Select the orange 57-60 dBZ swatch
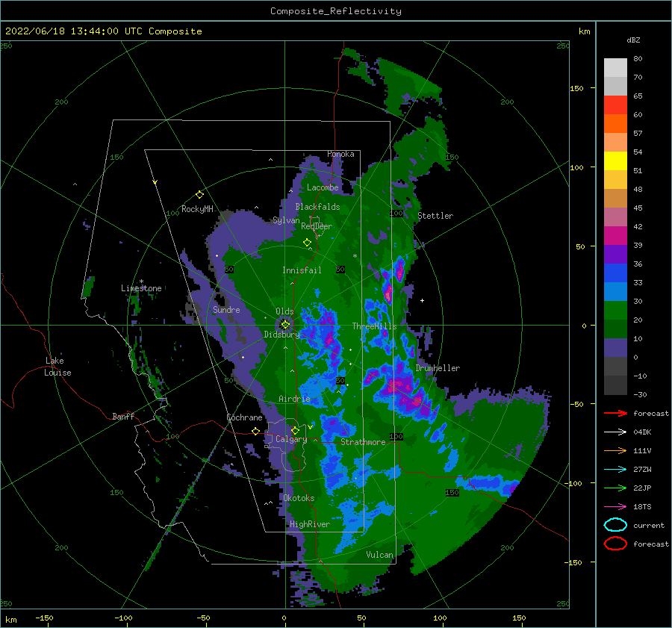The width and height of the screenshot is (672, 628). pyautogui.click(x=615, y=124)
